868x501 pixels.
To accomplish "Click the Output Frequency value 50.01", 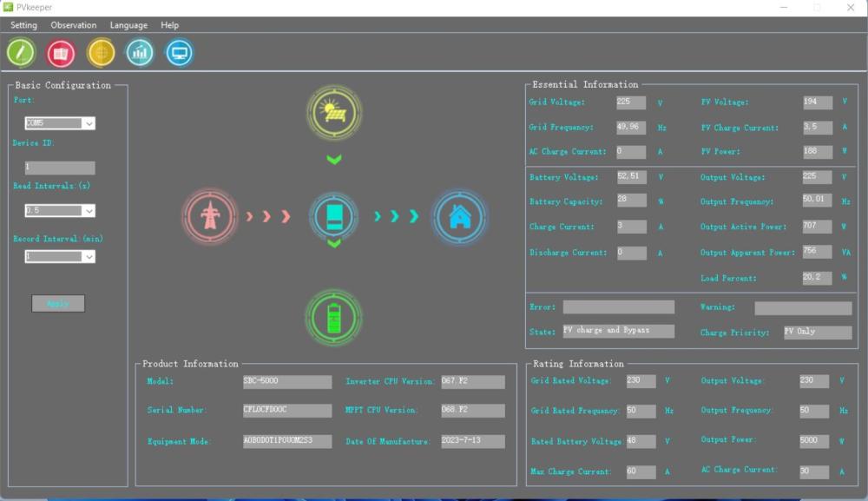I will (x=817, y=200).
